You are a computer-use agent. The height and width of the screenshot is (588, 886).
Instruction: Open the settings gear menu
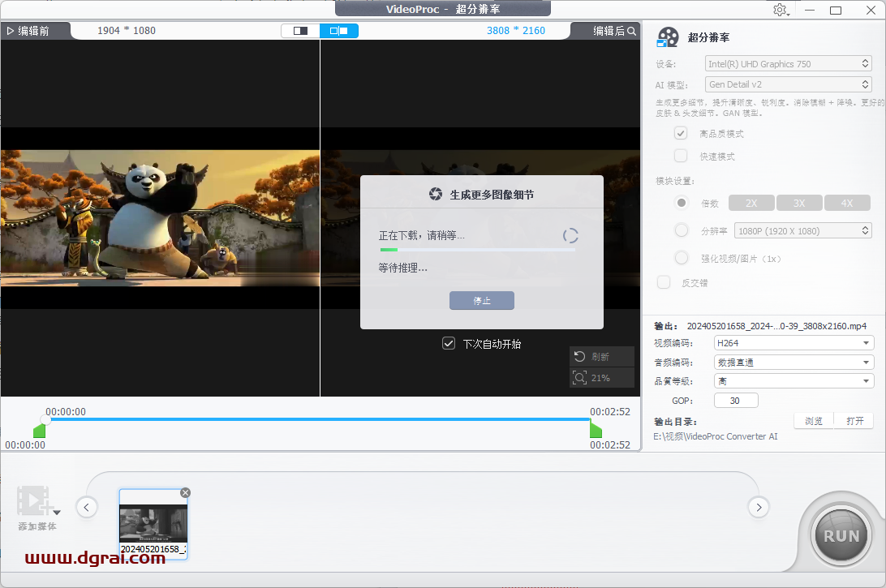(781, 11)
